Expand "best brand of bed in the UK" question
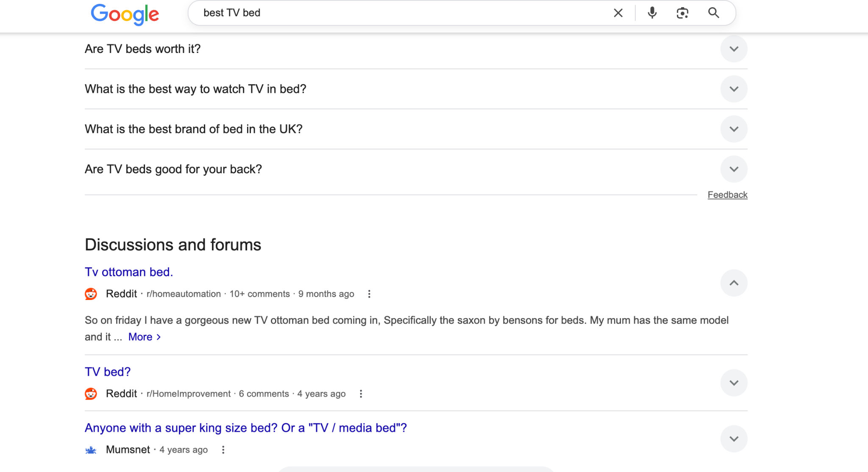This screenshot has width=868, height=472. (x=734, y=129)
